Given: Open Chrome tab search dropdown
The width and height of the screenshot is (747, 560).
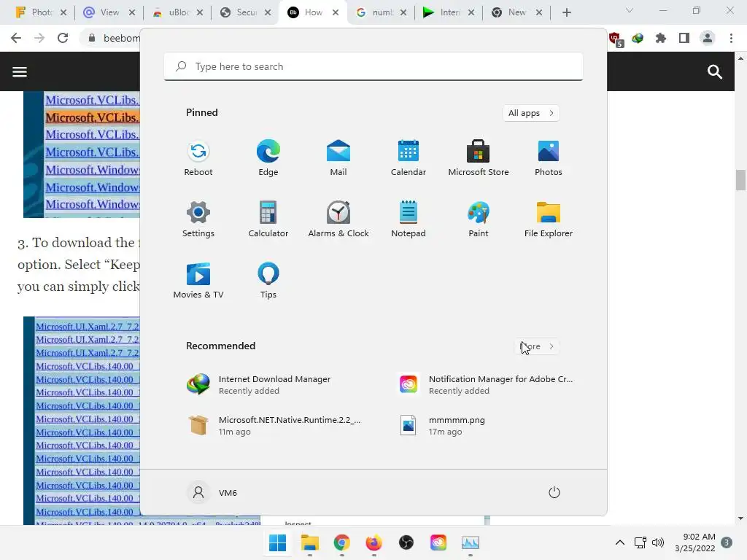Looking at the screenshot, I should [x=630, y=10].
